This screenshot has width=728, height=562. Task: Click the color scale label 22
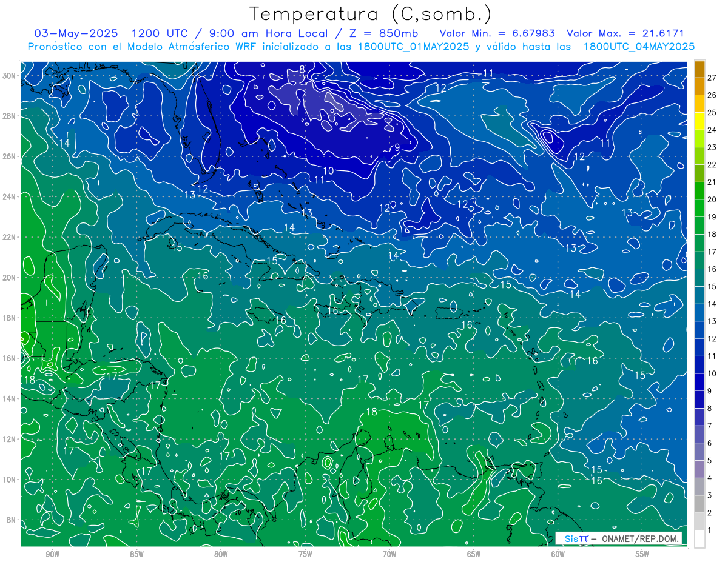pos(712,164)
